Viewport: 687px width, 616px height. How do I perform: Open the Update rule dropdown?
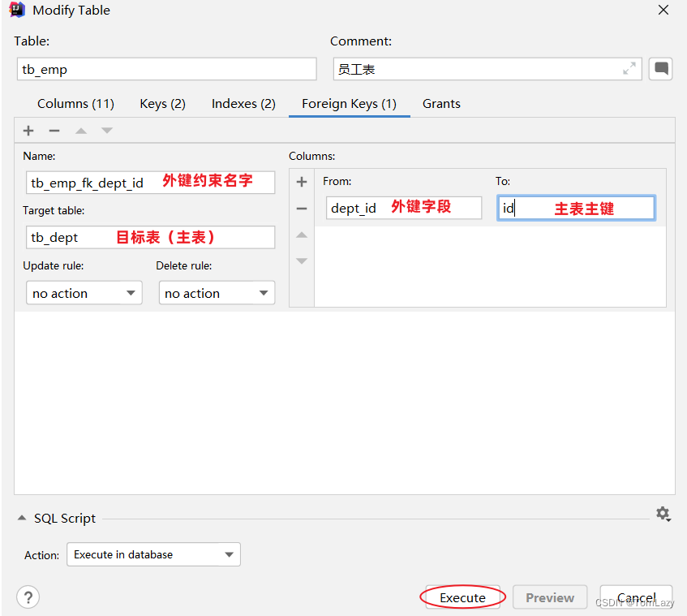(x=84, y=293)
